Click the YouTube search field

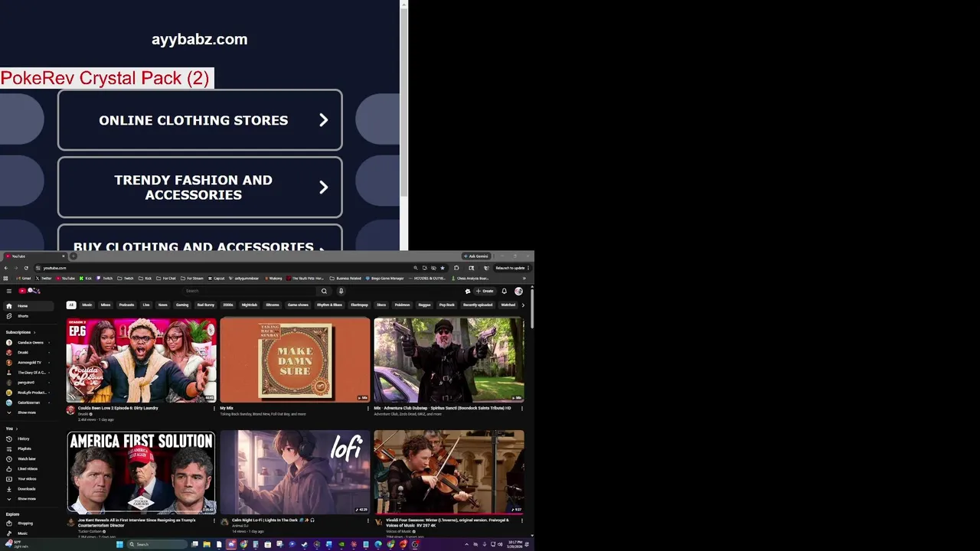[x=250, y=291]
